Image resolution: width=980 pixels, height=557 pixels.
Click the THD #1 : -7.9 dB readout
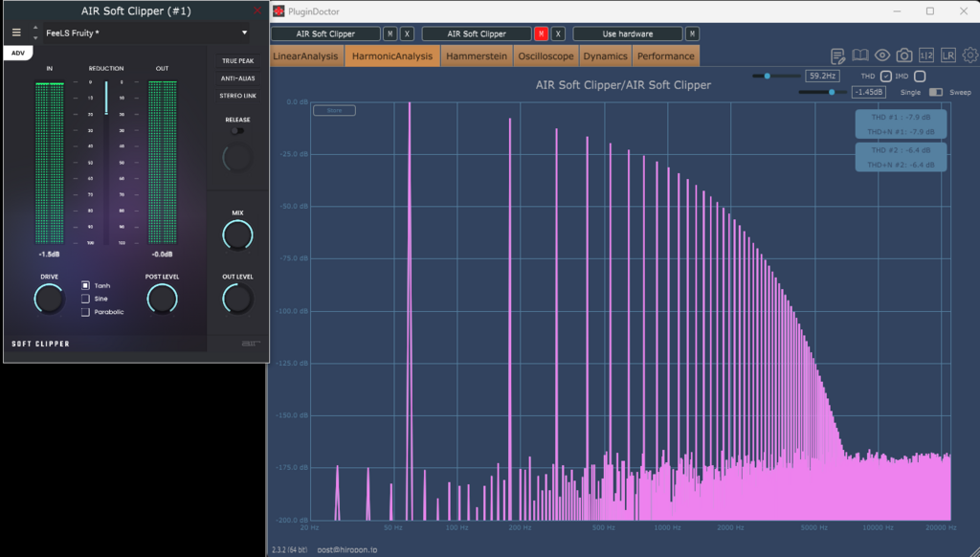click(x=901, y=117)
